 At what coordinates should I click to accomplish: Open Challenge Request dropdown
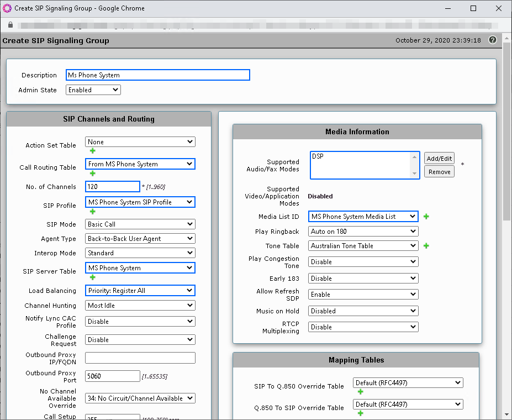click(x=140, y=340)
